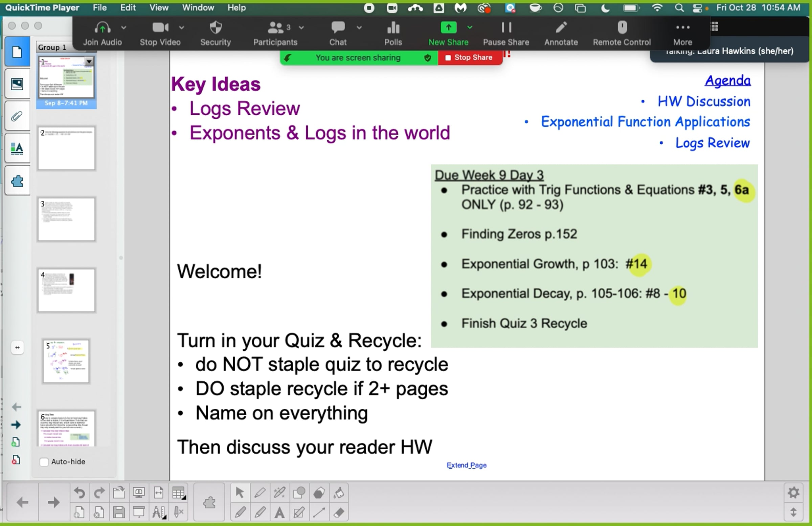Viewport: 812px width, 526px height.
Task: Undo the last action
Action: click(80, 493)
